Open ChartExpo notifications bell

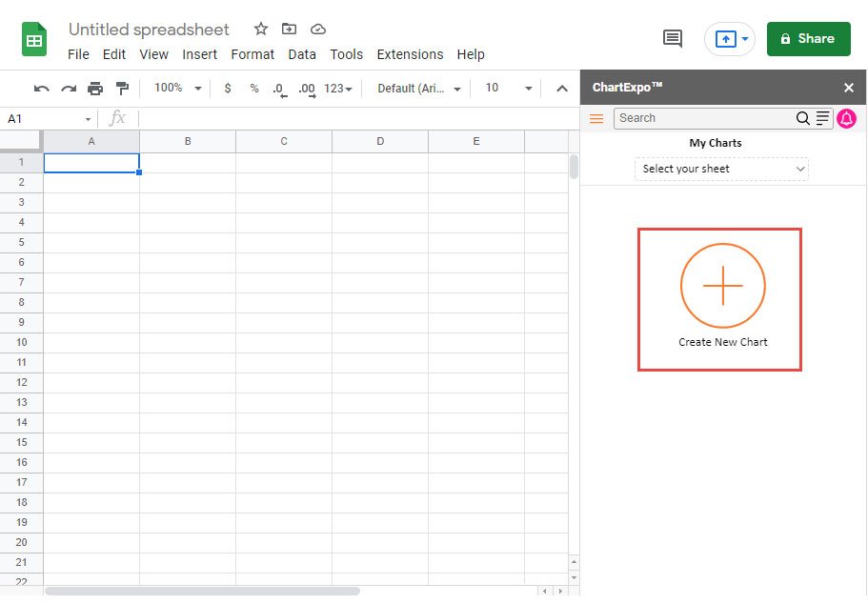tap(846, 118)
